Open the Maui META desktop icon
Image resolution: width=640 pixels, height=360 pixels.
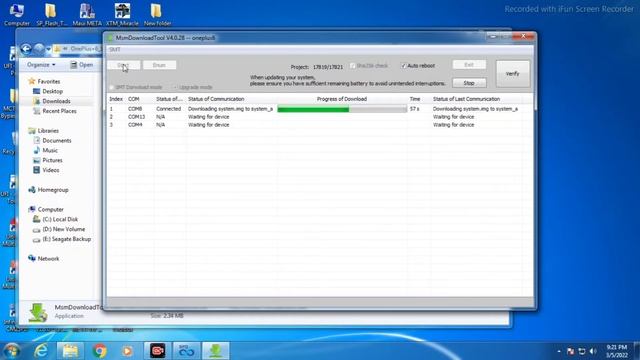[x=87, y=15]
